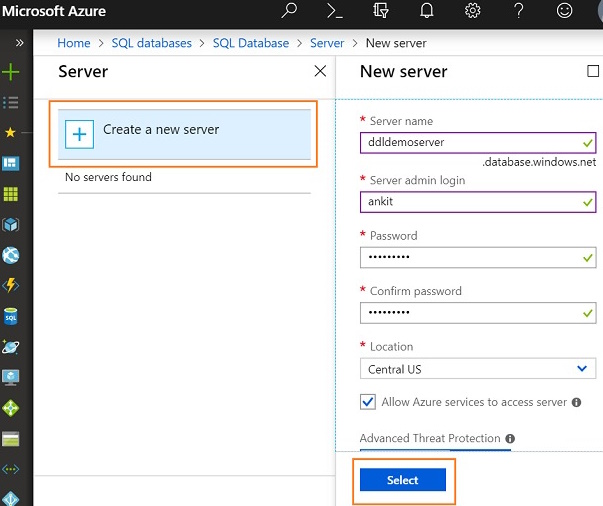The height and width of the screenshot is (506, 603).
Task: Click 'No servers found' text
Action: [x=108, y=177]
